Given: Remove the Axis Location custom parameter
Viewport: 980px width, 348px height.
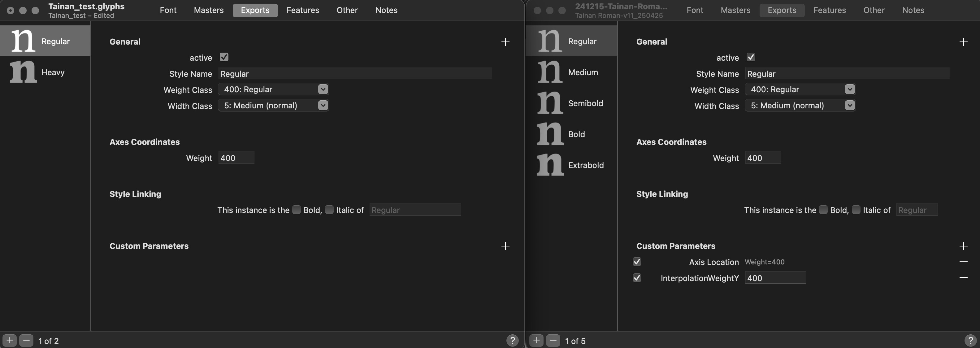Looking at the screenshot, I should coord(963,261).
